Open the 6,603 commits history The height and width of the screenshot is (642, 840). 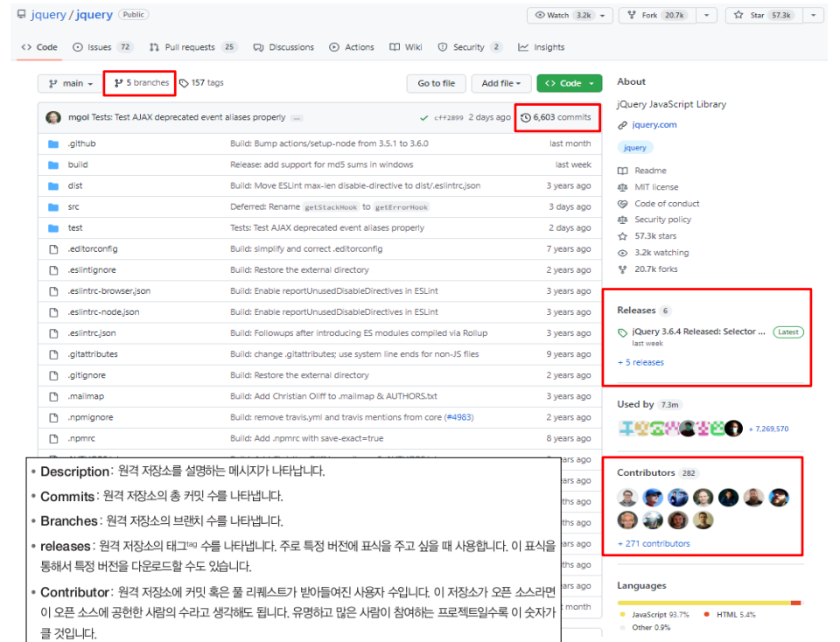point(556,117)
